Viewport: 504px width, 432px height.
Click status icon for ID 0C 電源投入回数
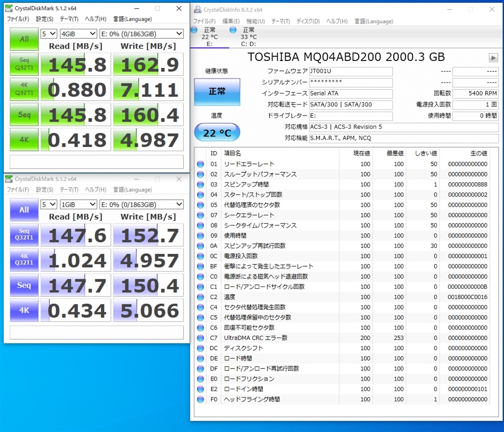point(201,256)
